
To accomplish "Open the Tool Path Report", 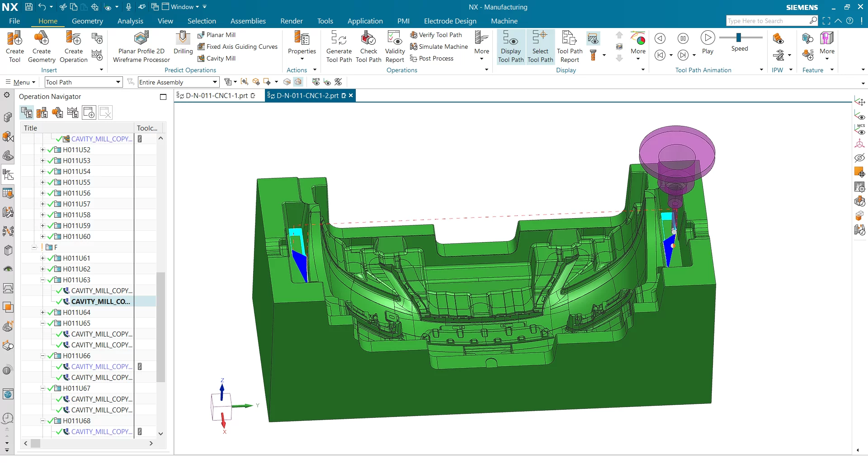I will tap(570, 47).
